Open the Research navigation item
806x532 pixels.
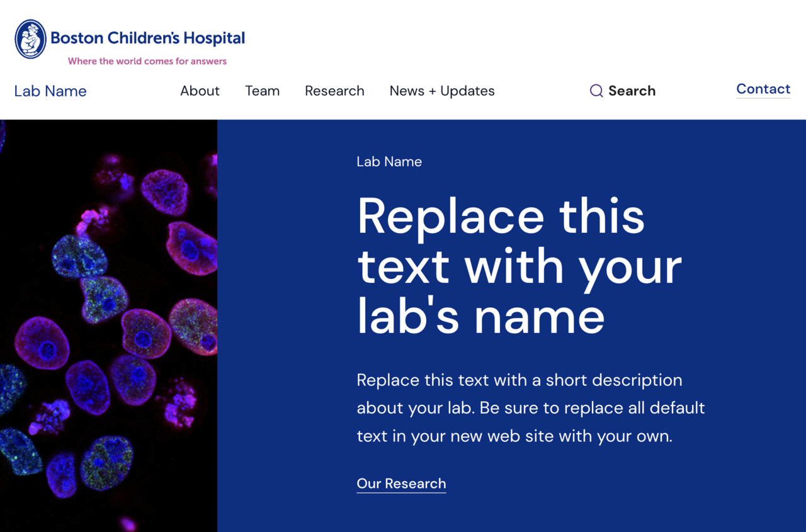[334, 91]
